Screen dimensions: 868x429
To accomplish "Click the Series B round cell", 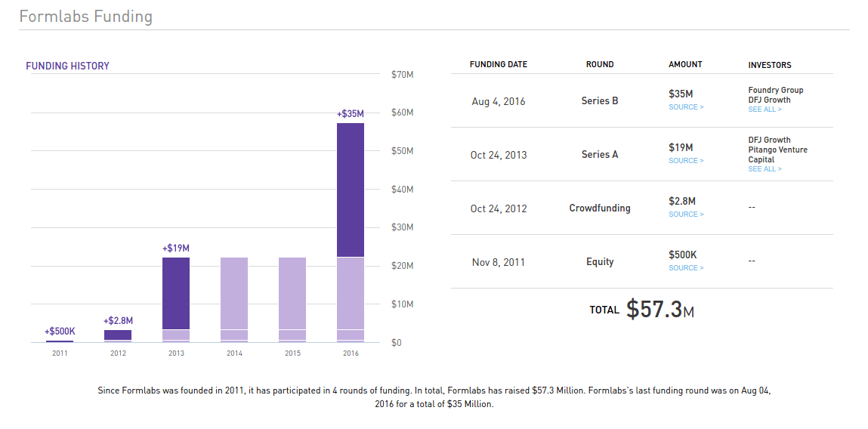I will tap(600, 101).
